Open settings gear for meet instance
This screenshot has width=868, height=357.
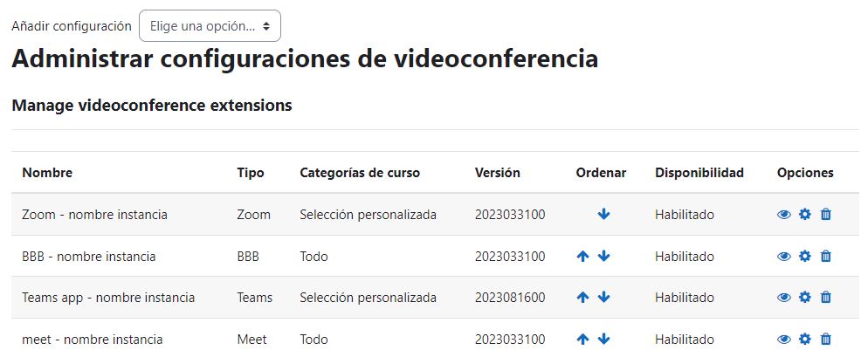click(805, 339)
